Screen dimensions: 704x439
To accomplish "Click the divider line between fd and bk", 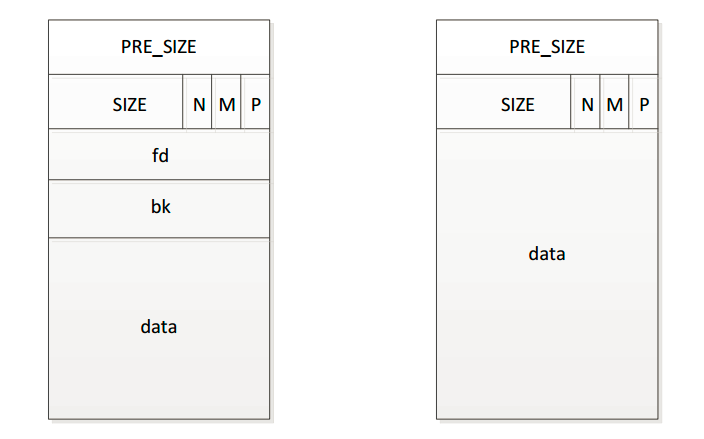I will [159, 180].
